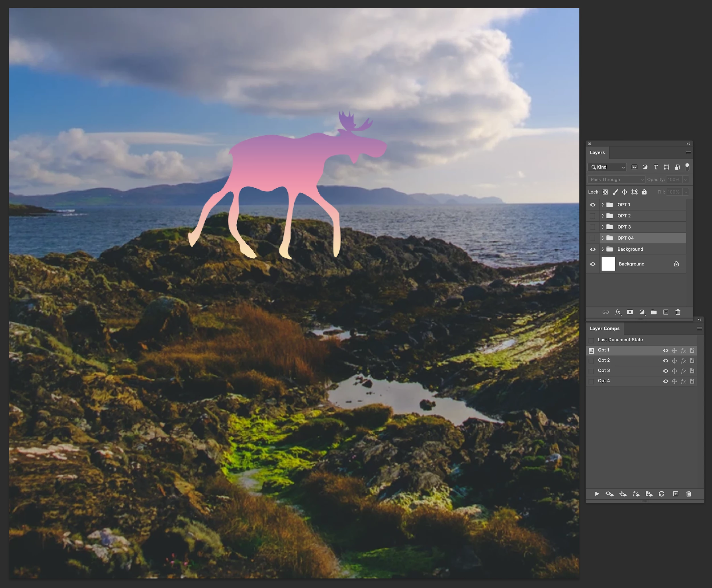The width and height of the screenshot is (712, 588).
Task: Hide the OPT 1 group
Action: coord(592,205)
